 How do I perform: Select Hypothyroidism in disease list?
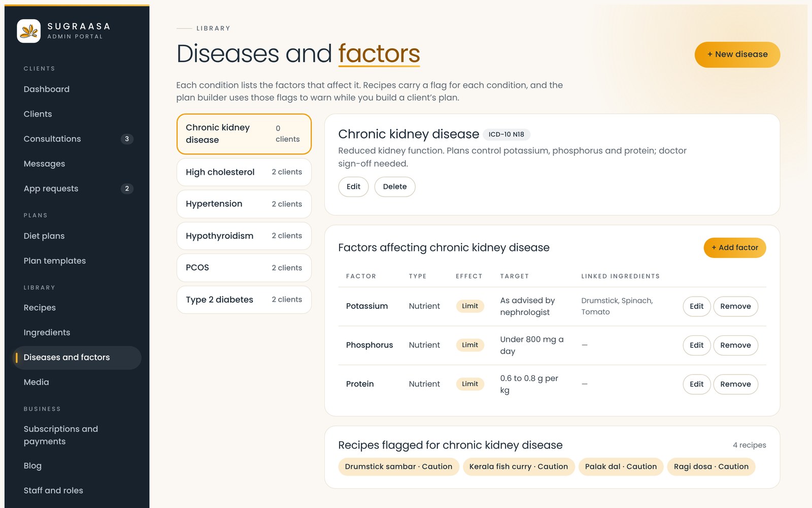[x=244, y=236]
